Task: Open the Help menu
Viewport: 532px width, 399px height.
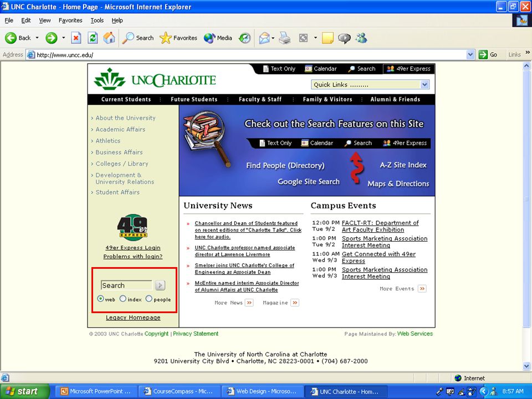Action: (117, 21)
